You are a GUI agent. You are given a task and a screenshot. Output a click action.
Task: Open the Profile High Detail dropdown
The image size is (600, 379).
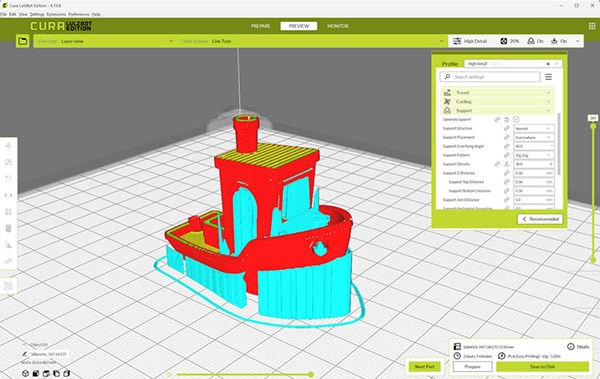coord(513,64)
